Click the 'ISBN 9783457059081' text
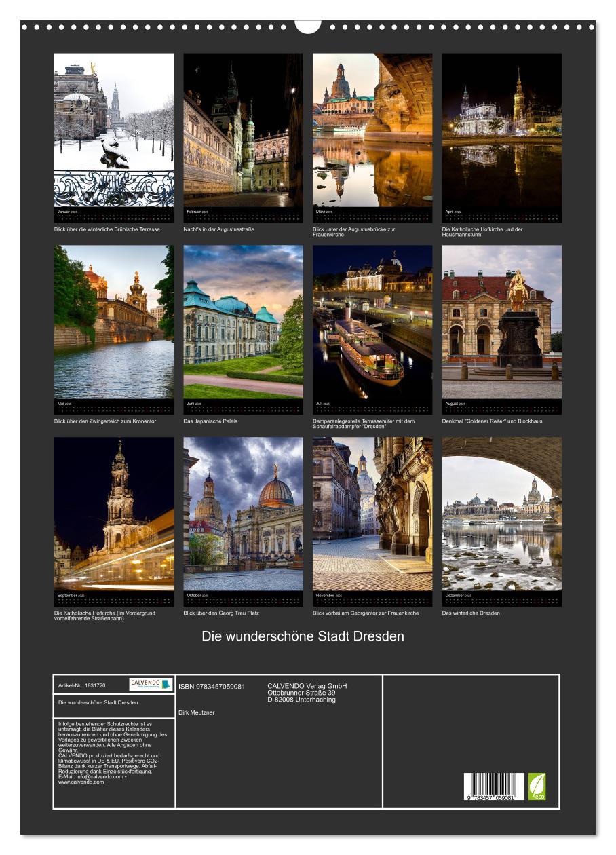Viewport: 616px width, 855px height. click(x=212, y=687)
